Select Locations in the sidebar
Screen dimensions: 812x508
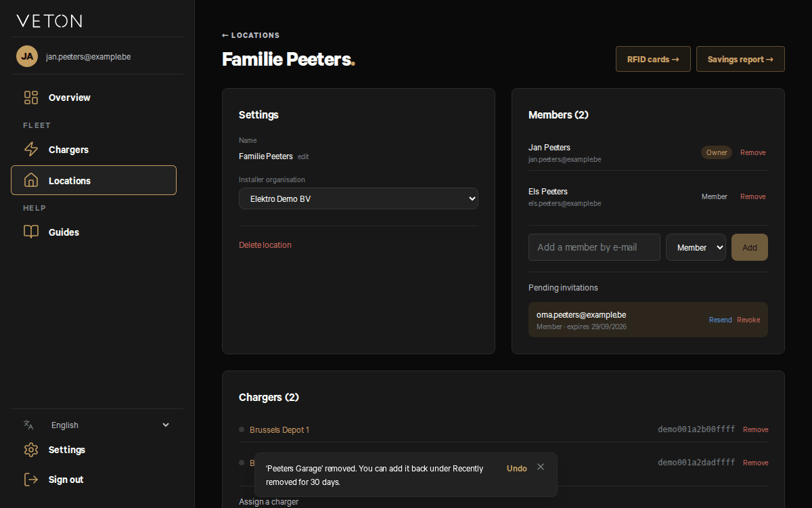coord(93,180)
